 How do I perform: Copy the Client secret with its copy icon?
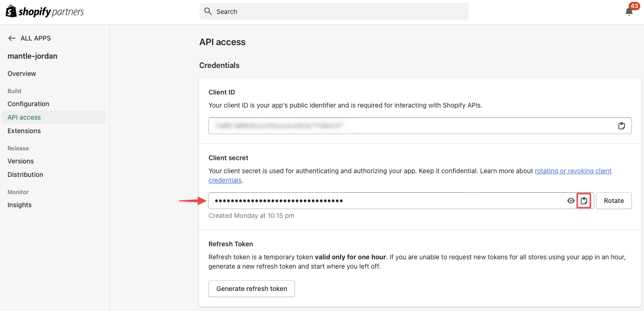pyautogui.click(x=584, y=200)
